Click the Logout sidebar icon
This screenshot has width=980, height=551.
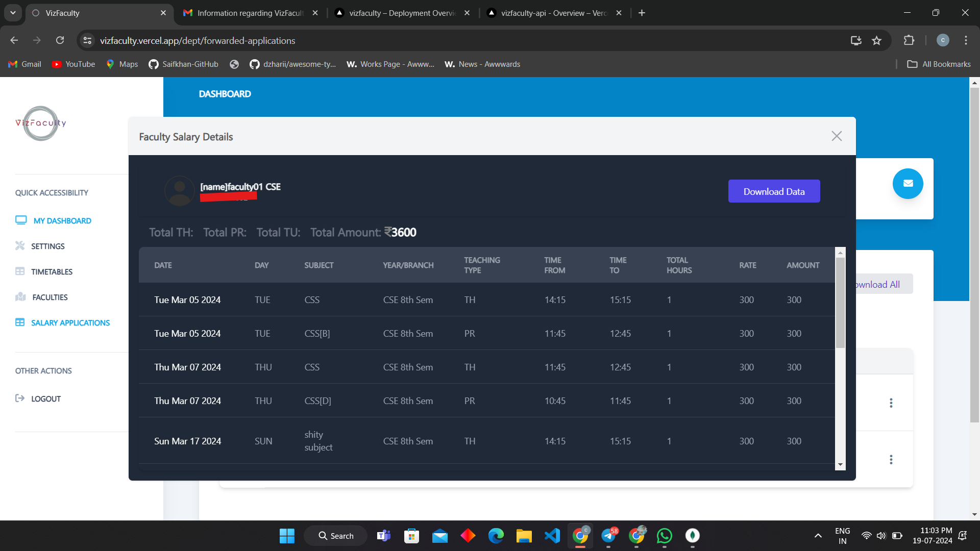[20, 398]
